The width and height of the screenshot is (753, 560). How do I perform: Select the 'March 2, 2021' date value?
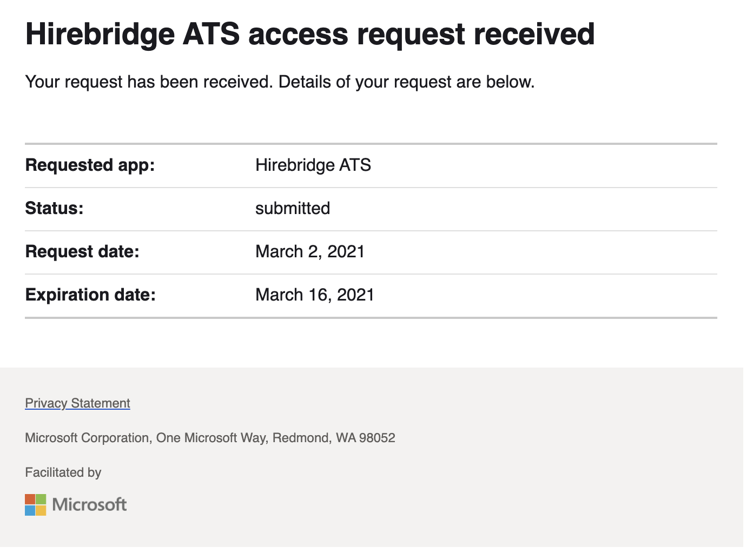tap(310, 251)
